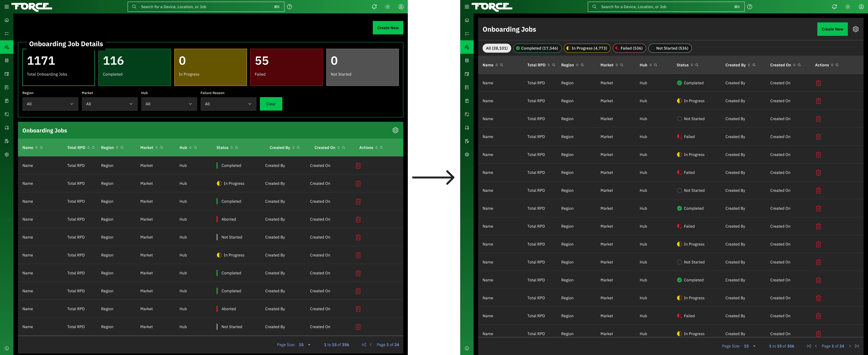Open the Hub filter dropdown
Viewport: 868px width, 355px height.
pyautogui.click(x=169, y=104)
